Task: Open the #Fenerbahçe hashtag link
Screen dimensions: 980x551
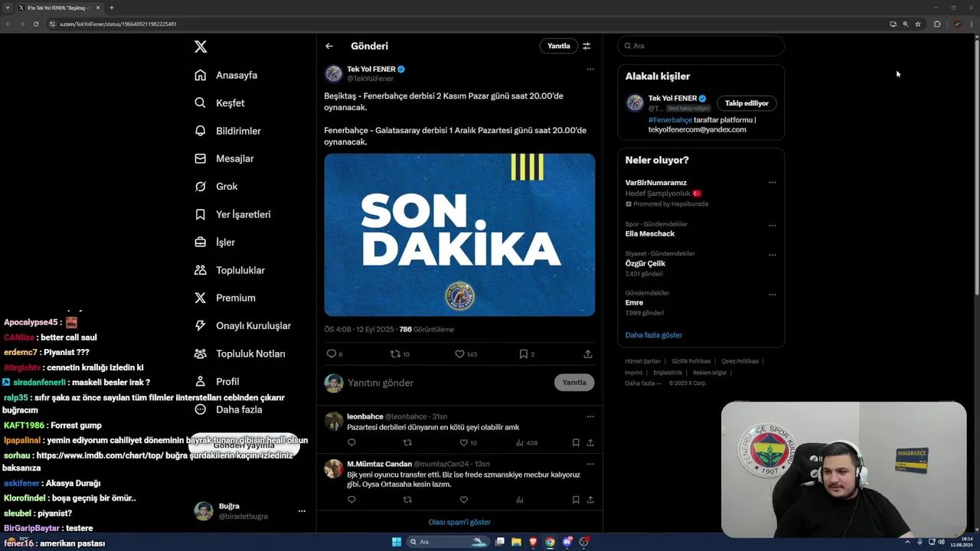Action: pos(670,119)
